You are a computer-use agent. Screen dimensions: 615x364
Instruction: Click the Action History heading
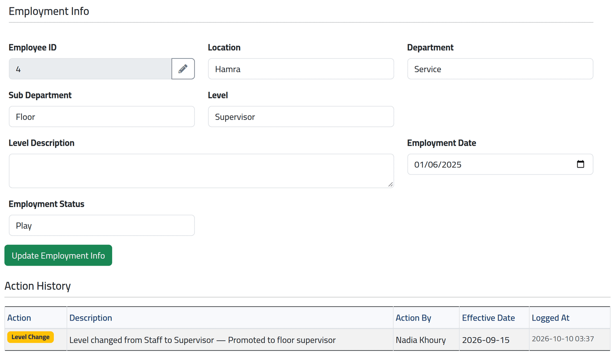point(38,286)
